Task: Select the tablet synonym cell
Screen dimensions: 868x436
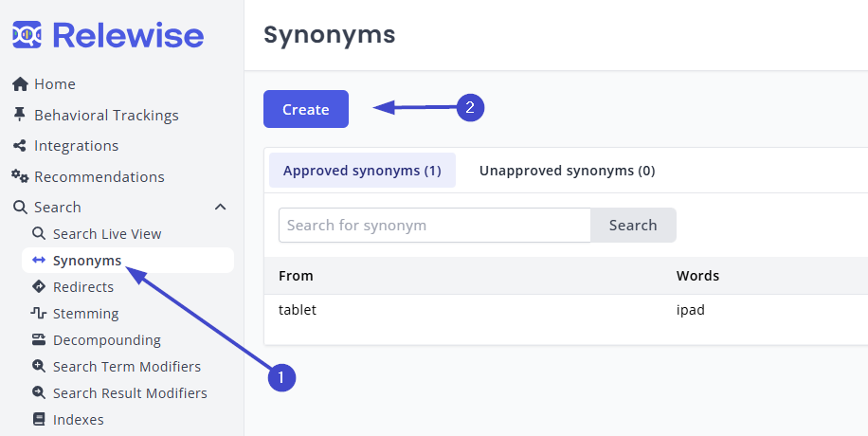Action: pyautogui.click(x=298, y=310)
